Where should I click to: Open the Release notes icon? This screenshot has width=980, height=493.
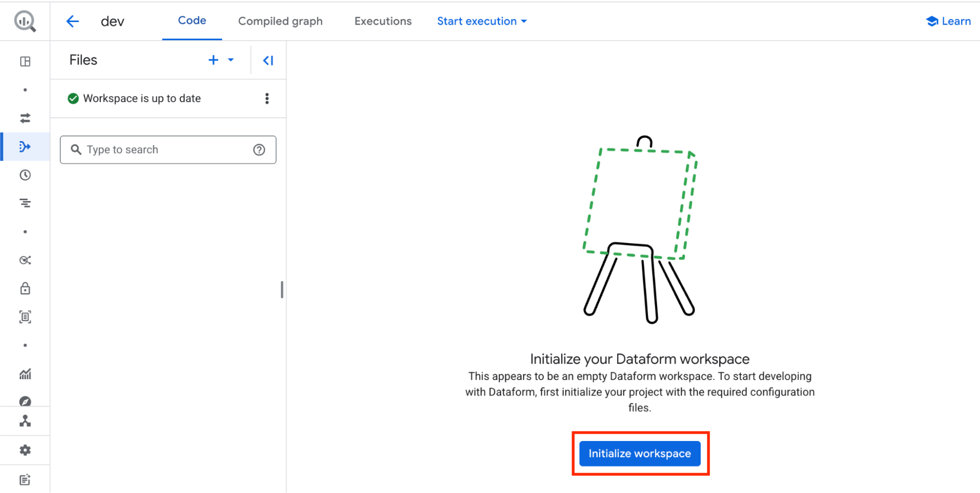[x=25, y=480]
